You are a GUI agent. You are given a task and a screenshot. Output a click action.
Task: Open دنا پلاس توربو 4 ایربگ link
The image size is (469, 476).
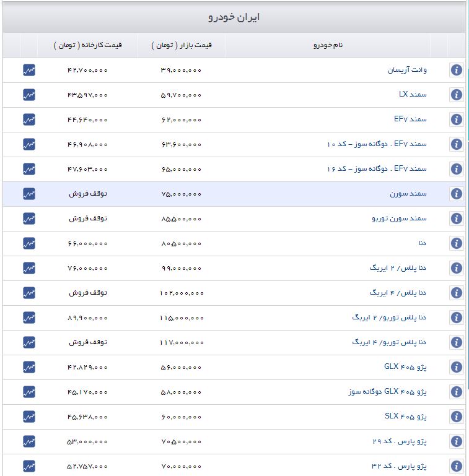tap(389, 342)
